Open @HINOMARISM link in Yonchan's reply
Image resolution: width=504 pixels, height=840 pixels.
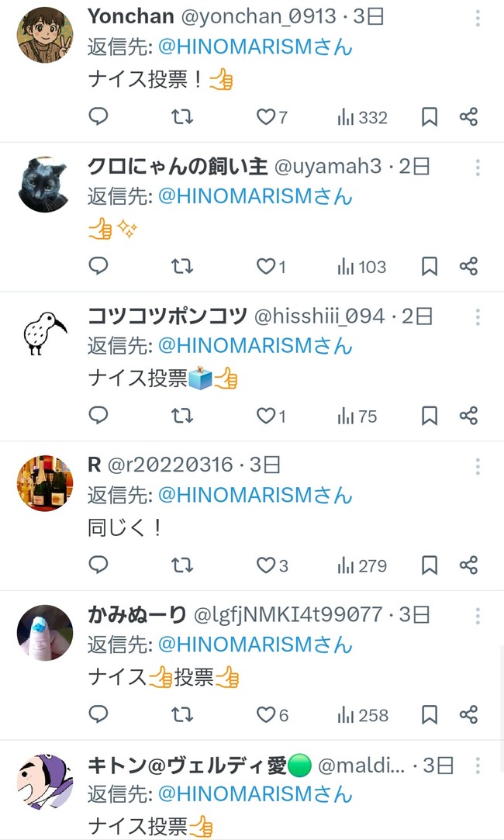click(255, 47)
